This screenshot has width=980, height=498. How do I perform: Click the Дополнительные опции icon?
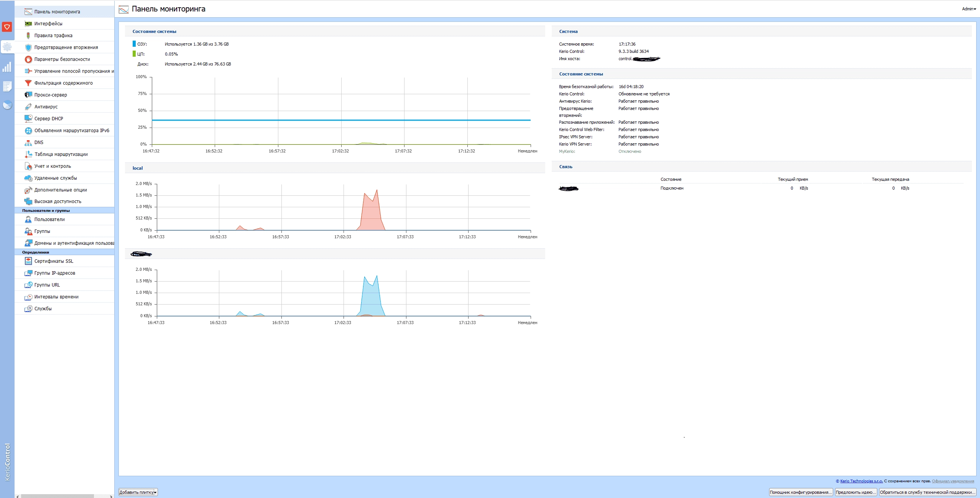(28, 190)
